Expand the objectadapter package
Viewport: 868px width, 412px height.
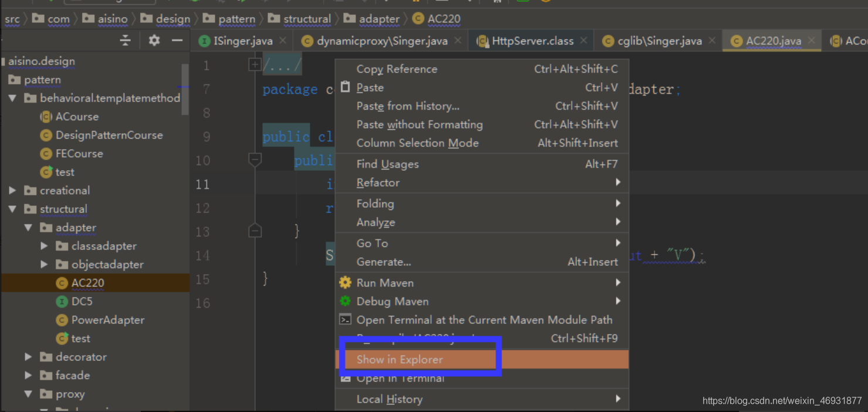click(x=44, y=265)
